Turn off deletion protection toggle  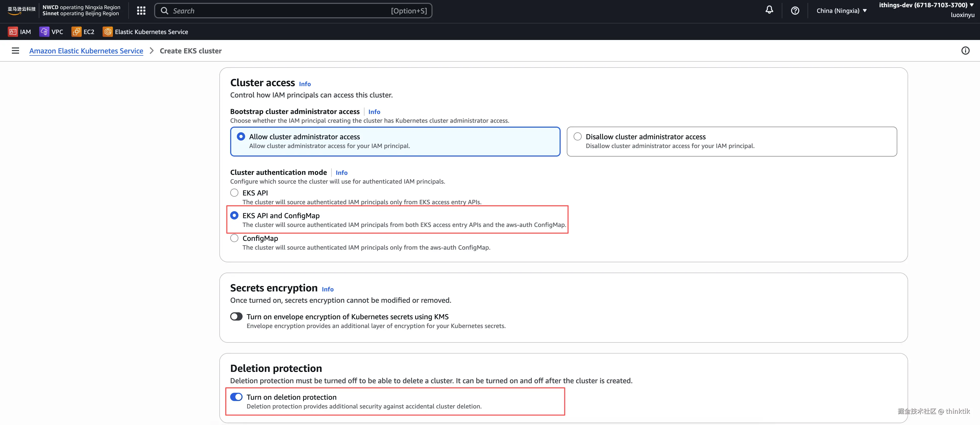click(236, 397)
